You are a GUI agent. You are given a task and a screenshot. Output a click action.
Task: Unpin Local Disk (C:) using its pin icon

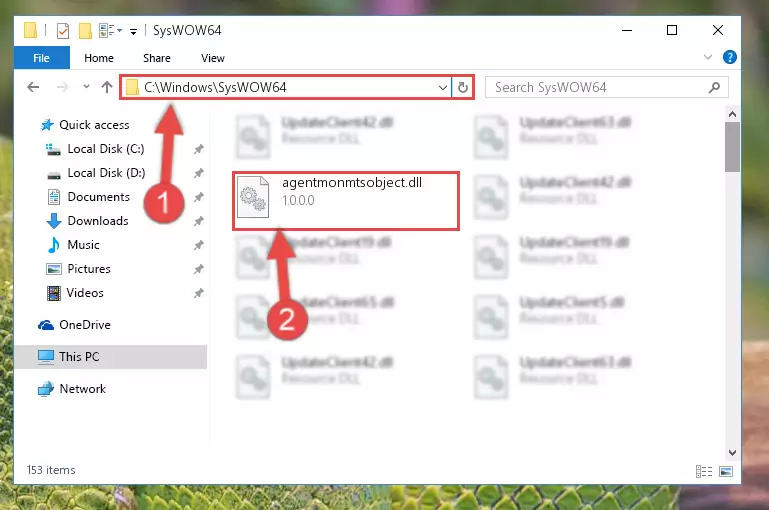click(198, 149)
